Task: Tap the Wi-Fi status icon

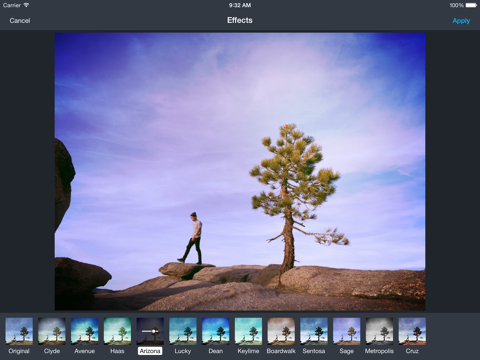Action: (x=26, y=5)
